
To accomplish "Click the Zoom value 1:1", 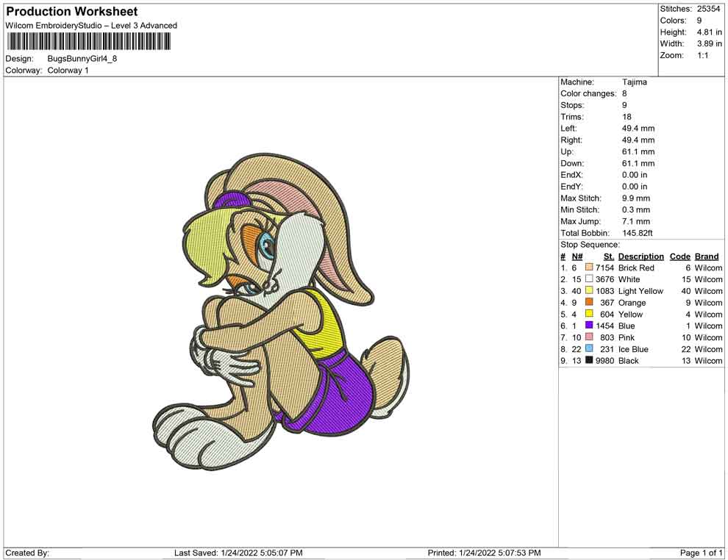I will (702, 55).
